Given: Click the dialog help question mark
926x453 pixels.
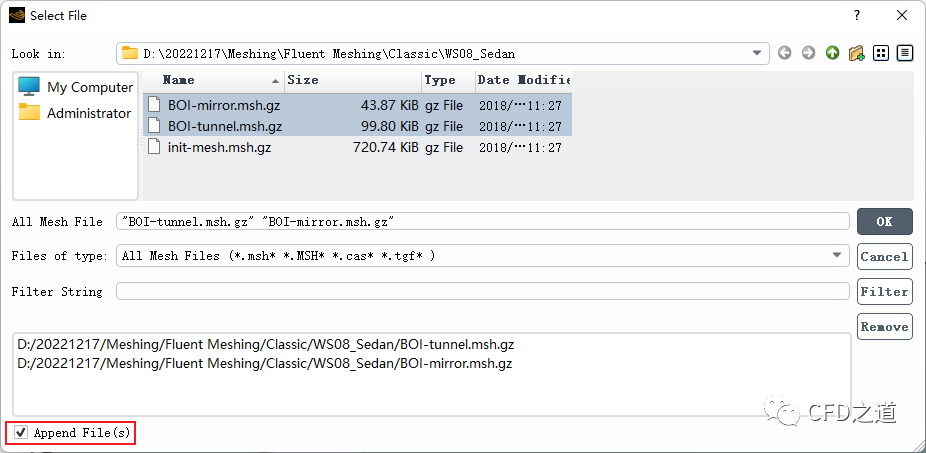Looking at the screenshot, I should tap(856, 15).
